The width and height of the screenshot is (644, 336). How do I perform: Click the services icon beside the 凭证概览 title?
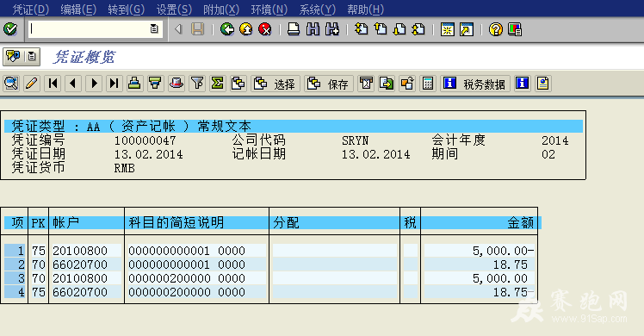[x=13, y=56]
